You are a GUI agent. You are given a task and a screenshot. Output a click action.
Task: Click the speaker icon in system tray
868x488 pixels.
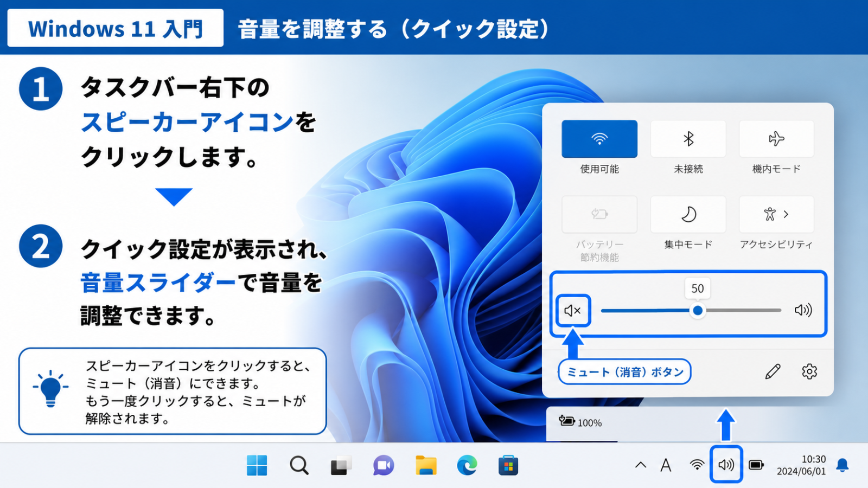[x=726, y=465]
